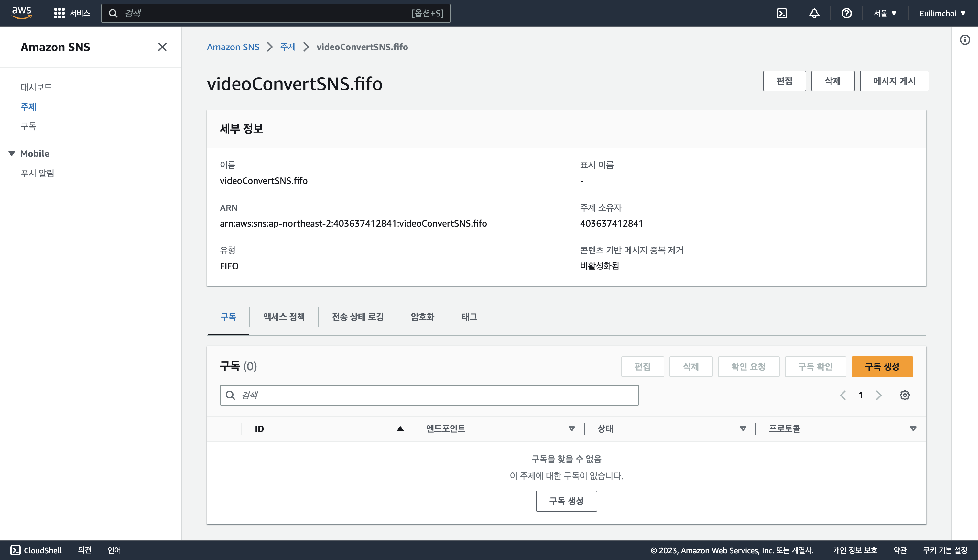
Task: Sort by 엔드포인트 column arrow
Action: click(571, 428)
